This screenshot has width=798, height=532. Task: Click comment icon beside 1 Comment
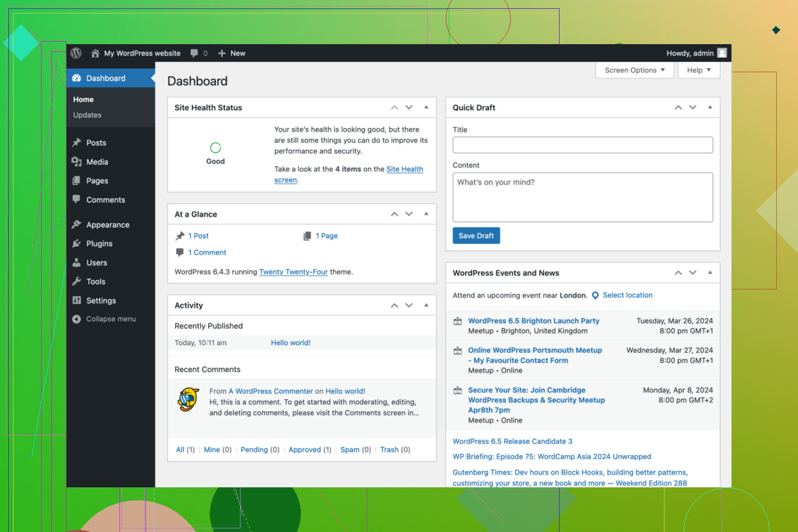[180, 252]
